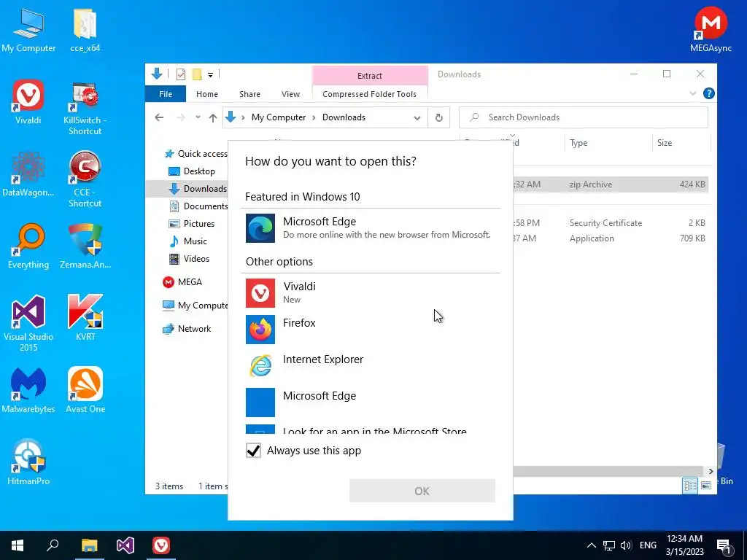Expand the address bar history dropdown
The height and width of the screenshot is (560, 747).
point(417,118)
